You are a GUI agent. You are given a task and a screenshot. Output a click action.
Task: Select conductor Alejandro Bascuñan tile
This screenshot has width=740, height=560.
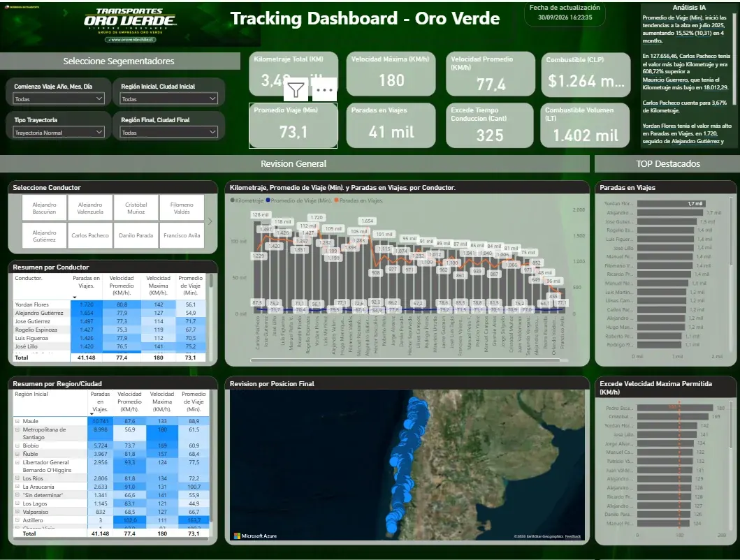[44, 208]
